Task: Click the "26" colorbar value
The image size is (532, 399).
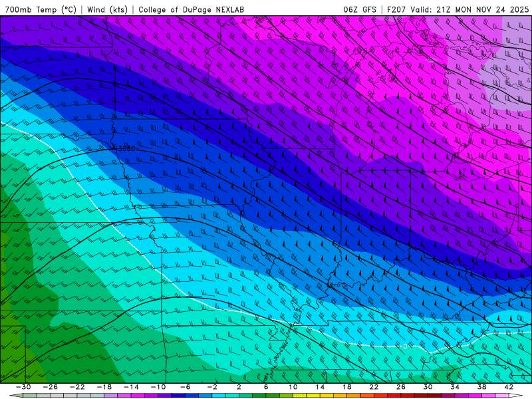Action: [401, 387]
